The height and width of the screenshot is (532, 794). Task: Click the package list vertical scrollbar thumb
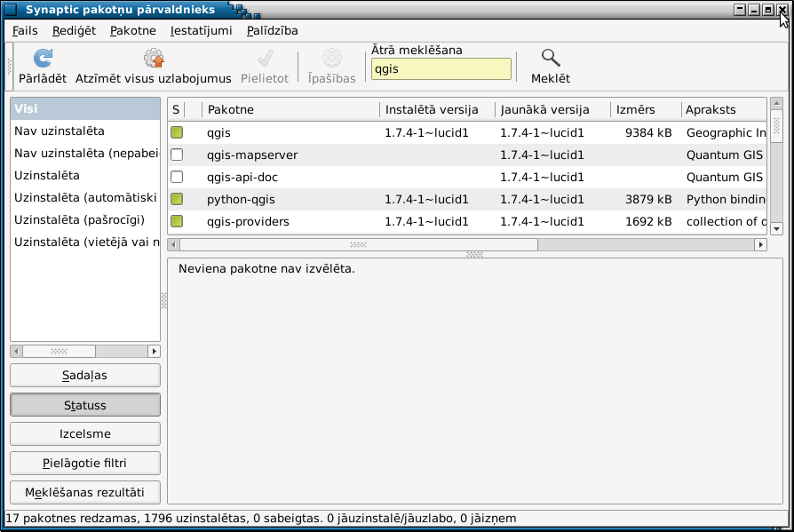[776, 125]
